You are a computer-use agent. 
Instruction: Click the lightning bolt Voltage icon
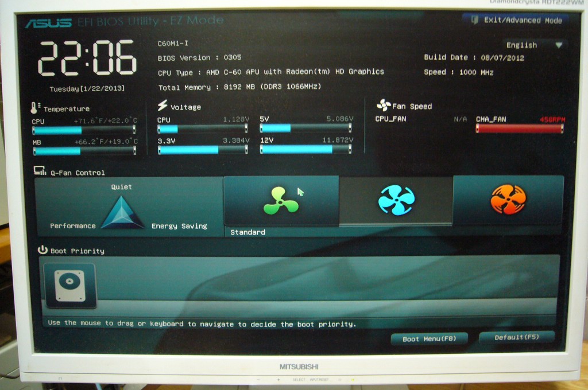tap(163, 106)
